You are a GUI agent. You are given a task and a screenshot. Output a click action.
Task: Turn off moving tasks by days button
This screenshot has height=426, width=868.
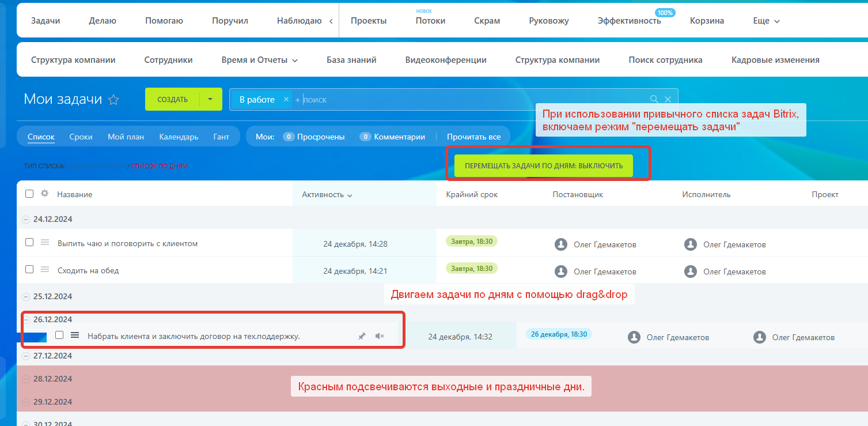coord(543,165)
